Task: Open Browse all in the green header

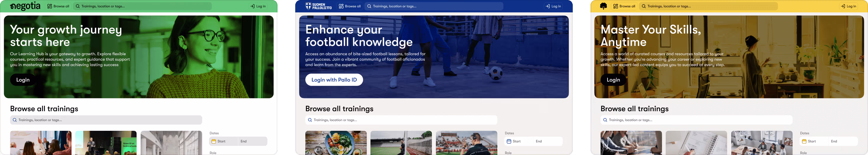Action: coord(58,6)
